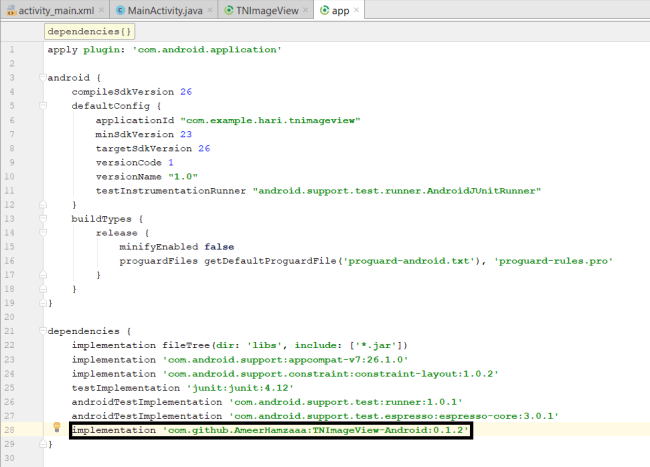The height and width of the screenshot is (467, 650).
Task: Close the app tab
Action: tap(356, 10)
